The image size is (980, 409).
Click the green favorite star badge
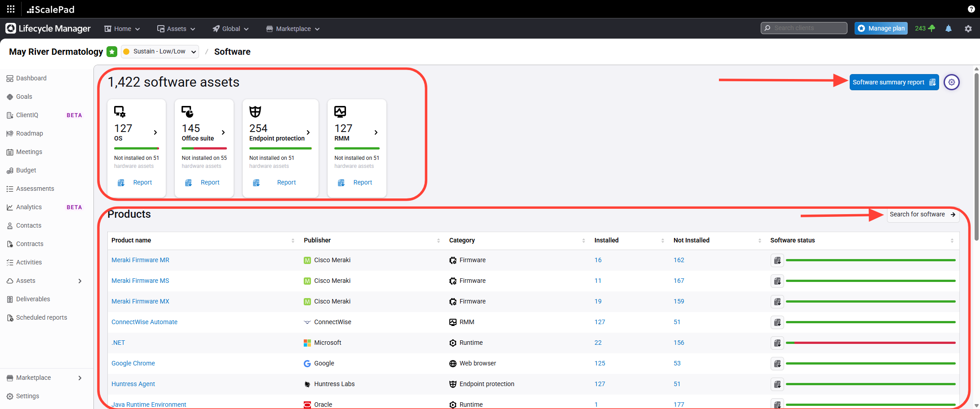(x=112, y=52)
